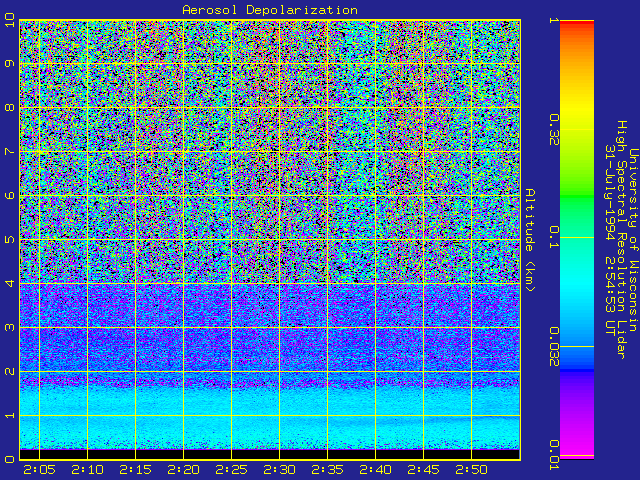640x480 pixels.
Task: Click the colorbar label 0.032
Action: coord(554,347)
